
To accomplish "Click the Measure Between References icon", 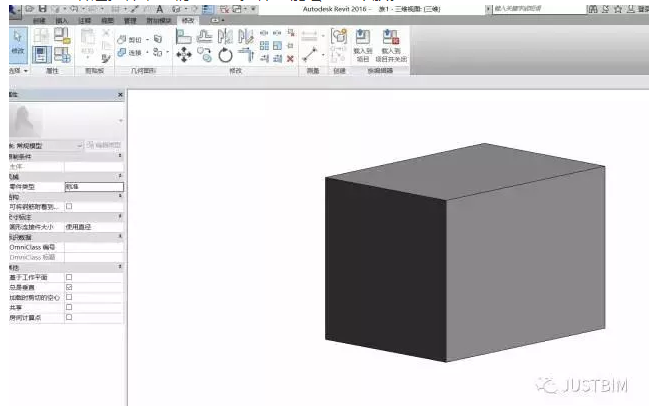I will click(310, 54).
